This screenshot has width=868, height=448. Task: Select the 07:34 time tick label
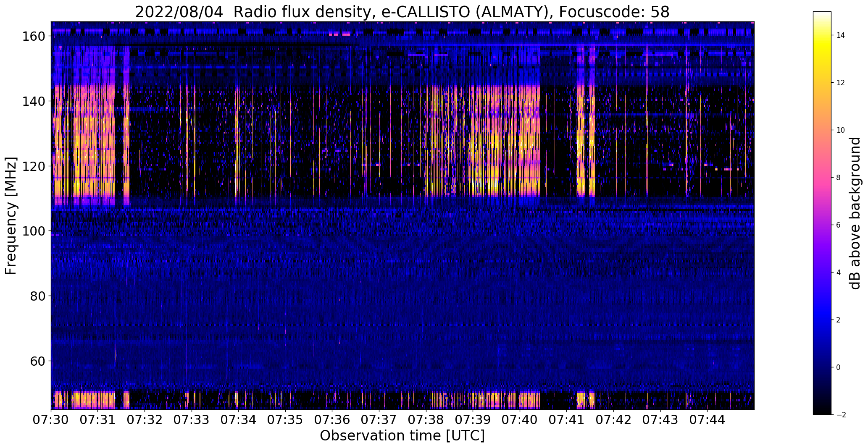239,420
